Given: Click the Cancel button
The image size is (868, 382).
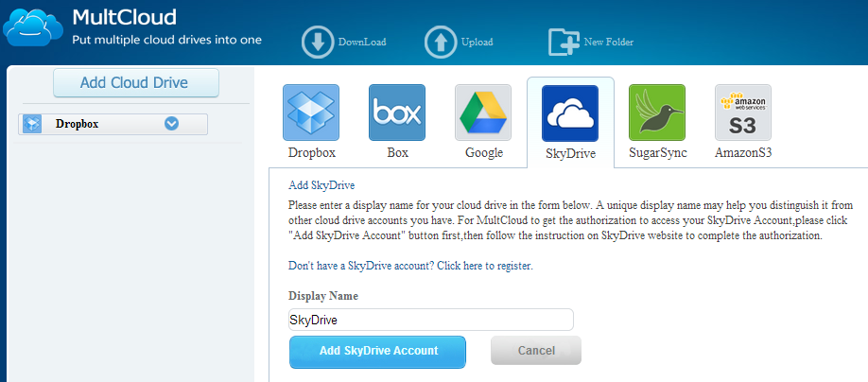Looking at the screenshot, I should 536,351.
